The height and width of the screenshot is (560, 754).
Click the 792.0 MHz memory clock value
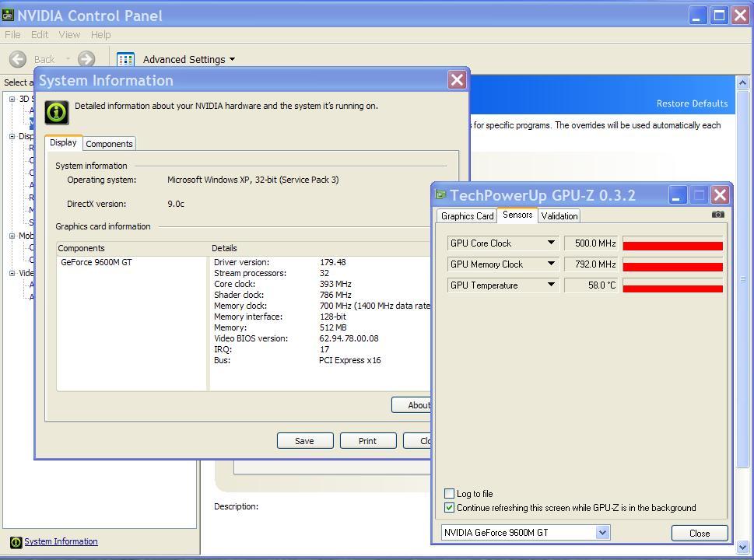[x=591, y=264]
